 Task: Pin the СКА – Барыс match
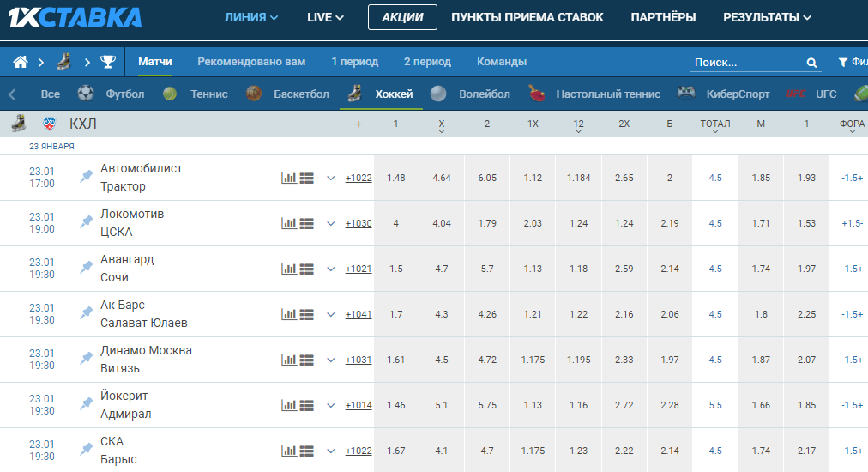(86, 450)
